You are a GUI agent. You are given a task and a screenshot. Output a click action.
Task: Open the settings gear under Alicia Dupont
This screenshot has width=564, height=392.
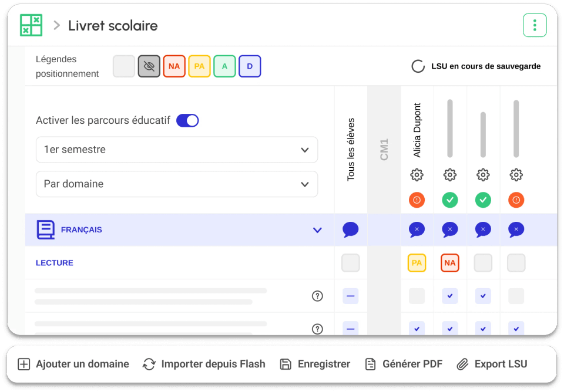point(417,174)
